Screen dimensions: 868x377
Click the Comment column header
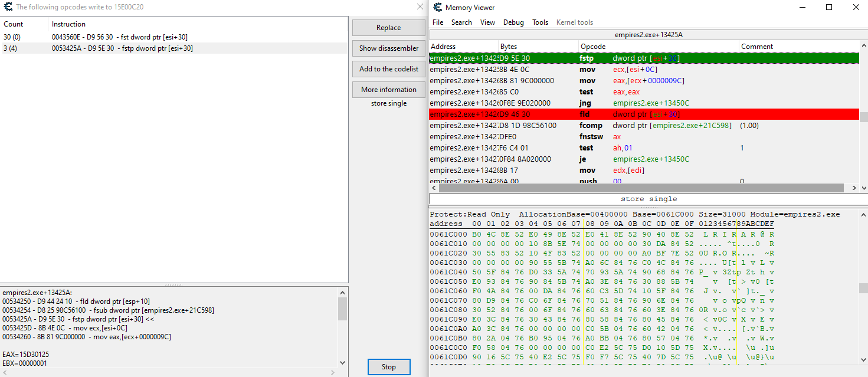point(799,47)
